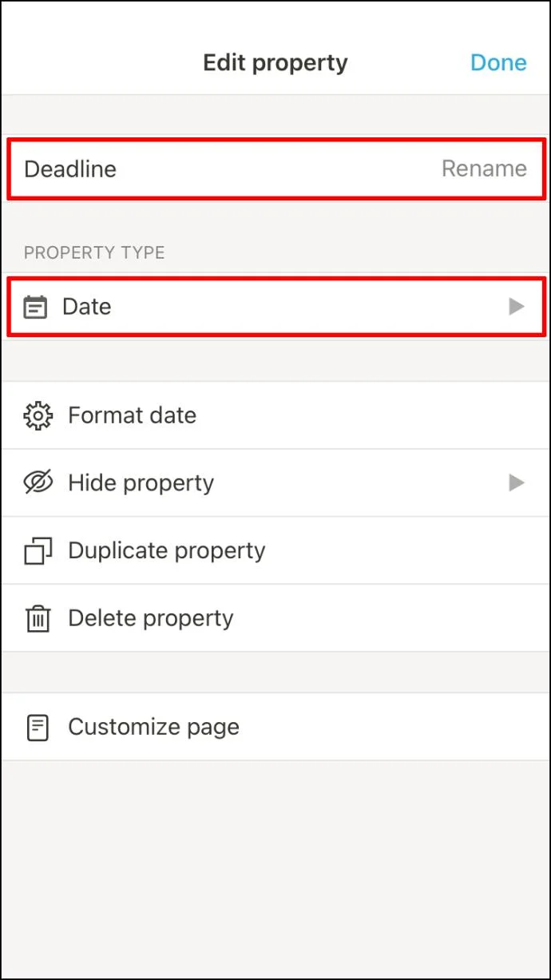This screenshot has width=551, height=980.
Task: Choose Hide property
Action: pos(275,482)
